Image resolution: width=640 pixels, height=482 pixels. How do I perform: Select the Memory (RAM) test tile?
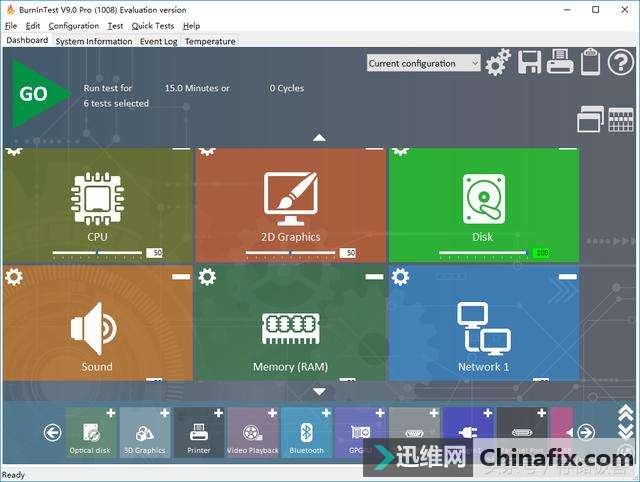(x=291, y=323)
